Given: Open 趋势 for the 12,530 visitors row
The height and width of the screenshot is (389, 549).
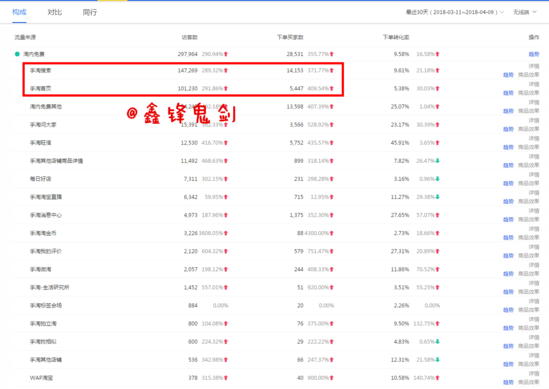Looking at the screenshot, I should coord(508,147).
